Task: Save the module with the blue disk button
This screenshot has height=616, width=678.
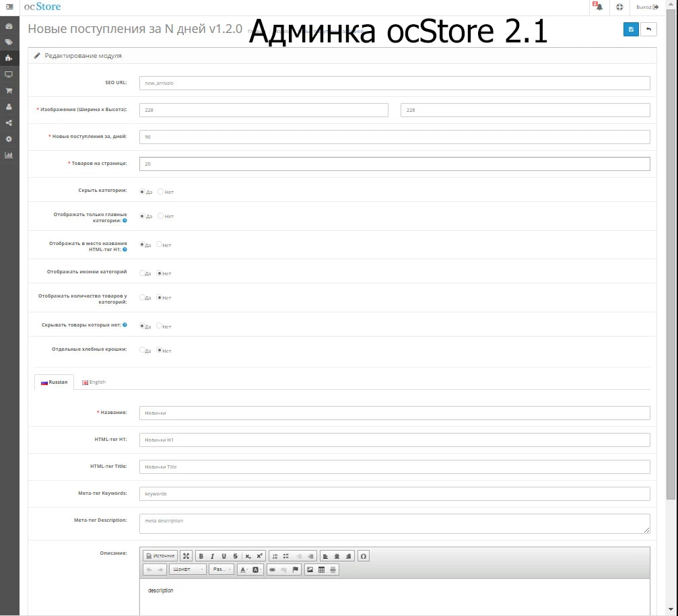Action: point(631,30)
